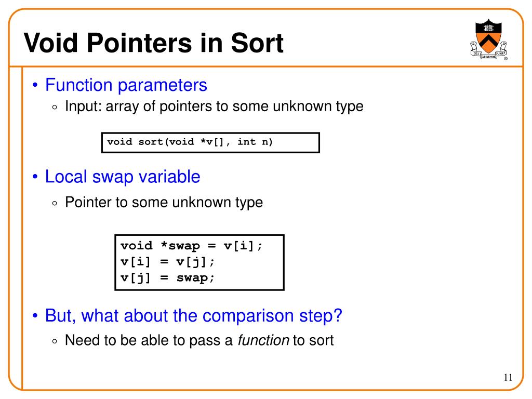Viewport: 532px width, 399px height.
Task: Click the Local swap variable heading
Action: point(123,177)
